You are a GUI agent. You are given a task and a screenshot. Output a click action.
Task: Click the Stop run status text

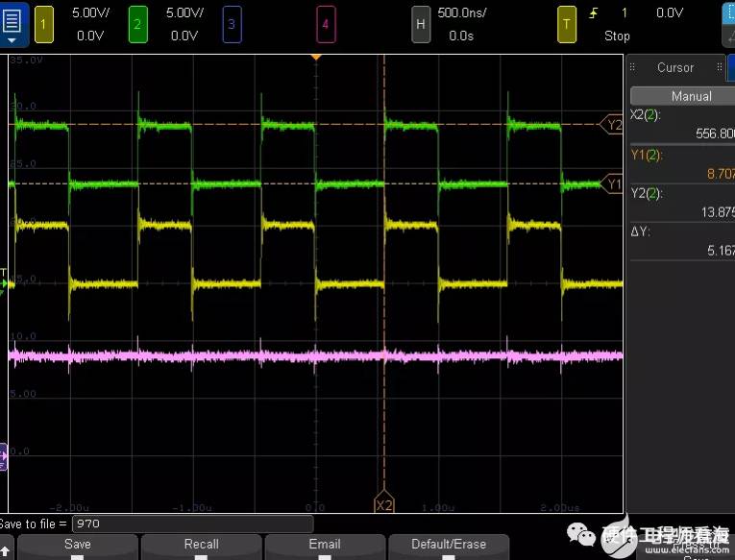(x=617, y=36)
